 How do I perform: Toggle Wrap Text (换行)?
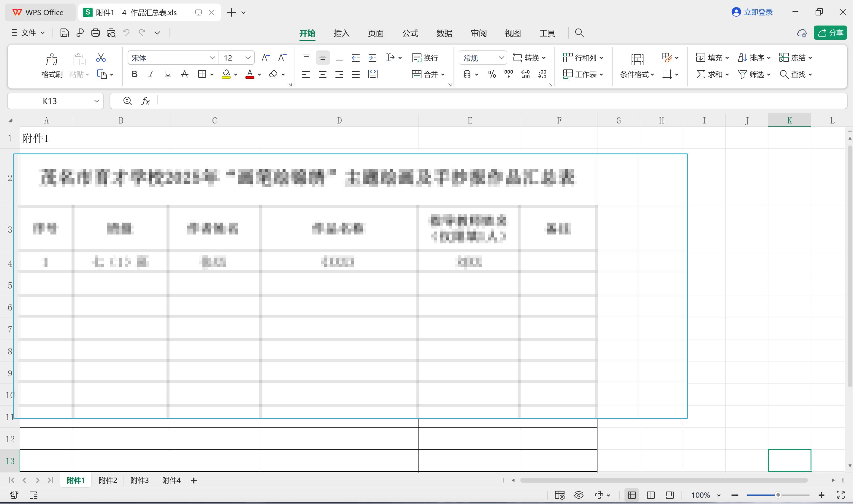pos(425,58)
